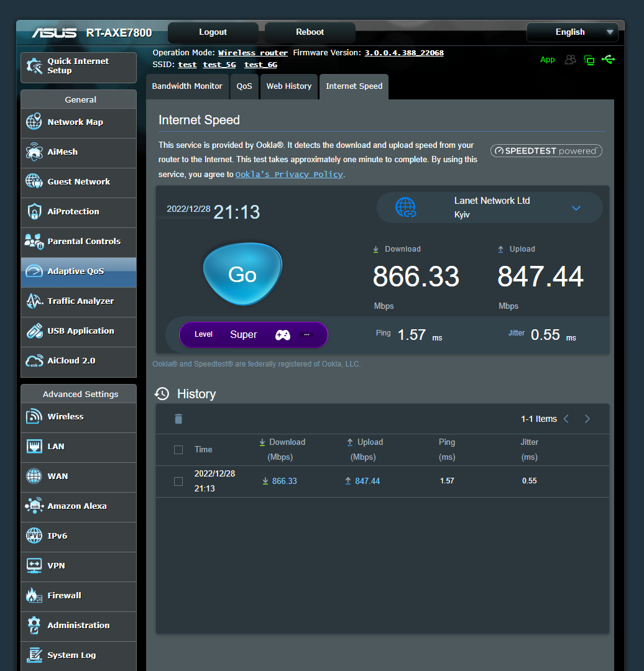The height and width of the screenshot is (671, 644).
Task: Click the Reboot button
Action: click(x=310, y=32)
